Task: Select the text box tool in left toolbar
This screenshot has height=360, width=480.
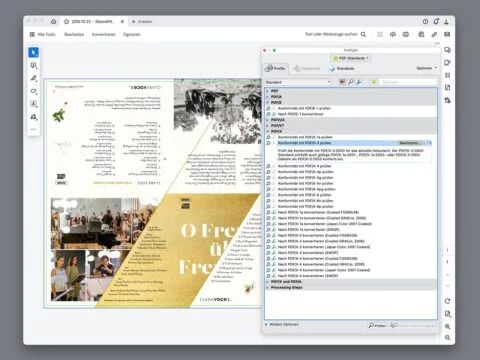Action: click(x=33, y=104)
